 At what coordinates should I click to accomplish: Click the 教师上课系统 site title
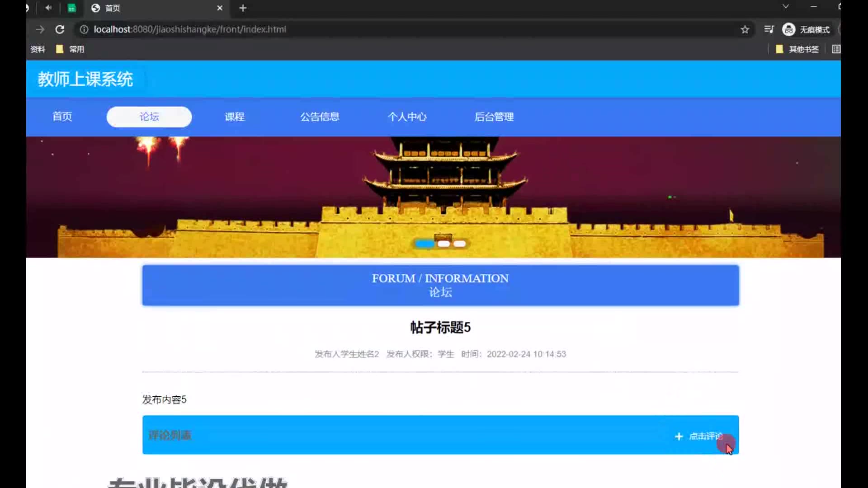(85, 79)
